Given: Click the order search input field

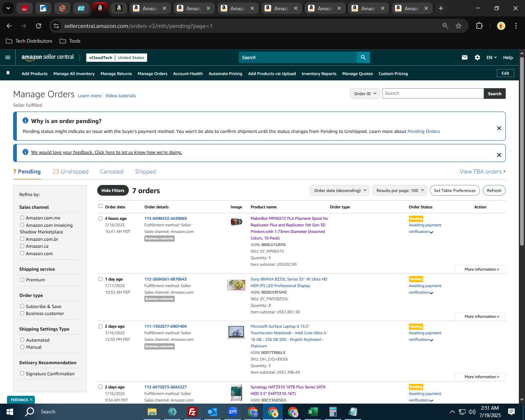Looking at the screenshot, I should pos(433,94).
